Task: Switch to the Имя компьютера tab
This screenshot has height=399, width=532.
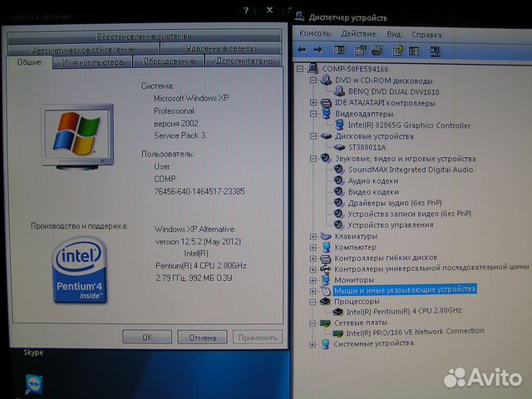Action: [x=92, y=62]
